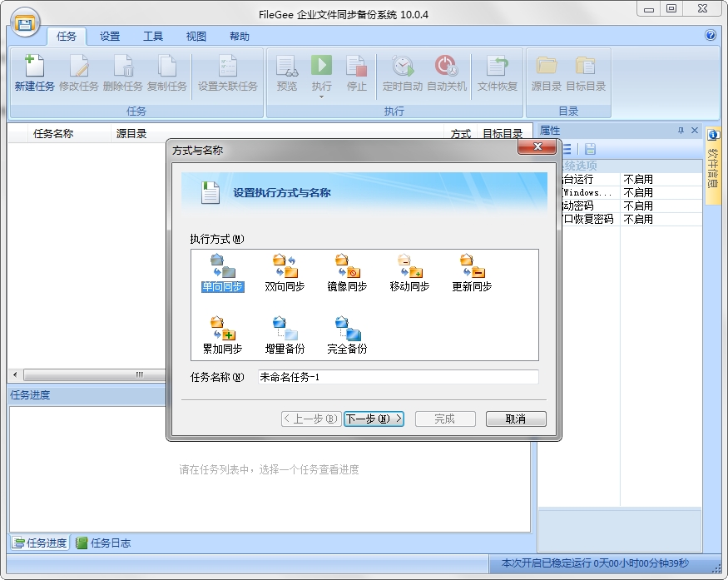Select 完全备份 execution mode
This screenshot has width=728, height=580.
click(x=345, y=329)
